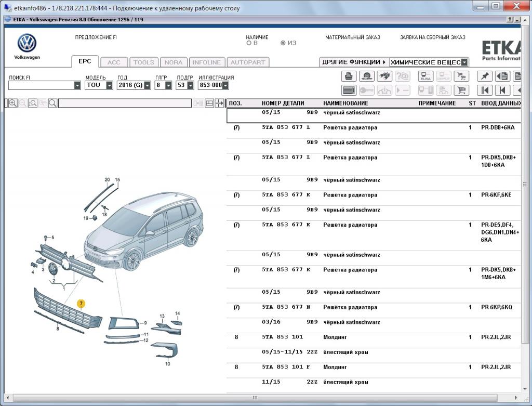
Task: Click the ПРЕДЛОЖЕНИЕ FI label
Action: 96,37
